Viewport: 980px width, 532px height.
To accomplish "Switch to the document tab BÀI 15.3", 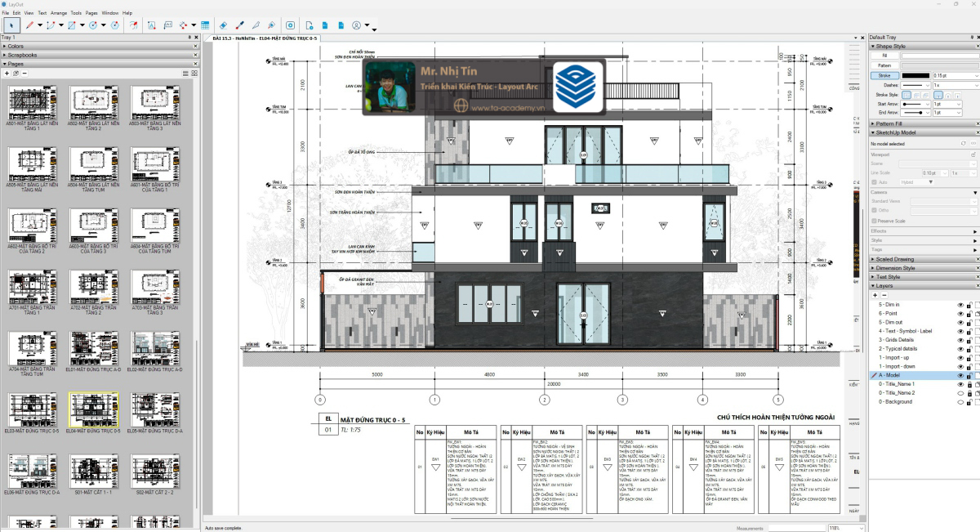I will coord(265,38).
